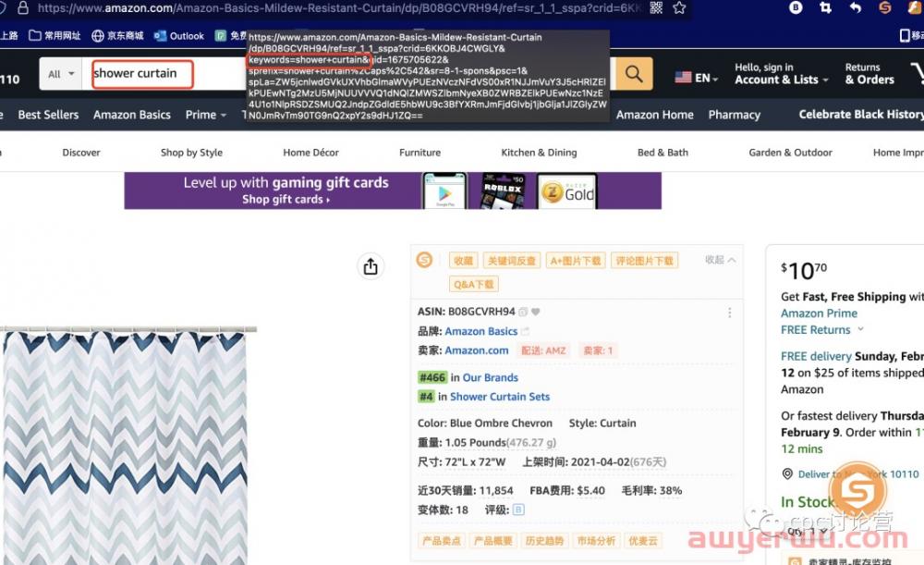Expand the FREE Returns chevron
The height and width of the screenshot is (565, 924).
click(x=860, y=329)
